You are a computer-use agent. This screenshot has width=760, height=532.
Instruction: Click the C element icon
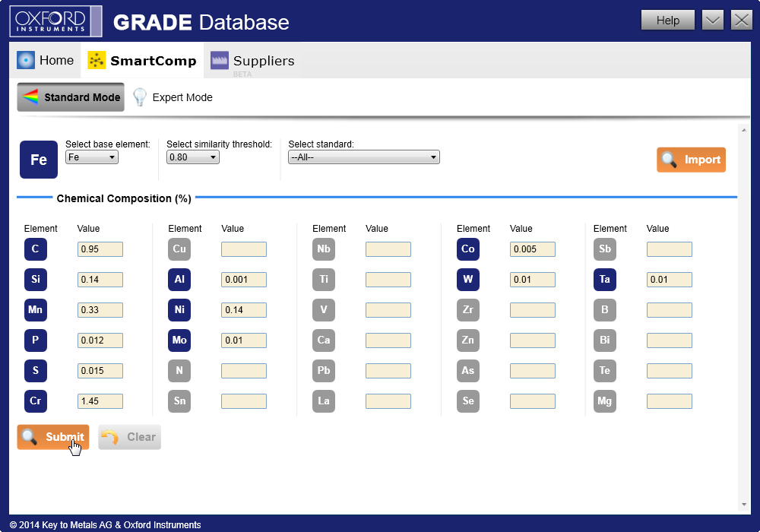pos(36,249)
